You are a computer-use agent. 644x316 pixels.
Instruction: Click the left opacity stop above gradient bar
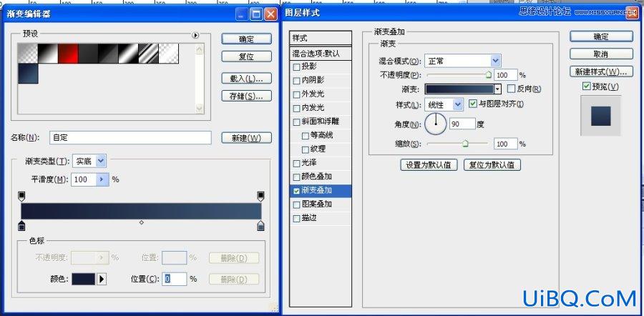click(x=21, y=196)
